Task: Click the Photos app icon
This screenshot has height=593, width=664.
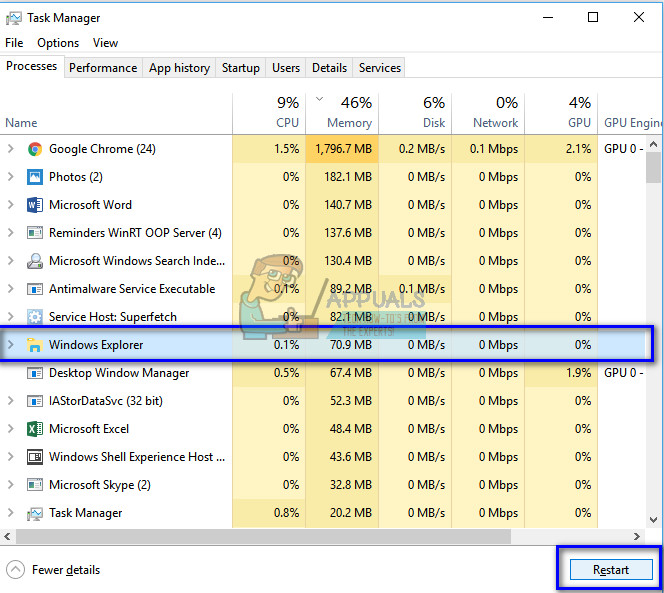Action: click(x=35, y=177)
